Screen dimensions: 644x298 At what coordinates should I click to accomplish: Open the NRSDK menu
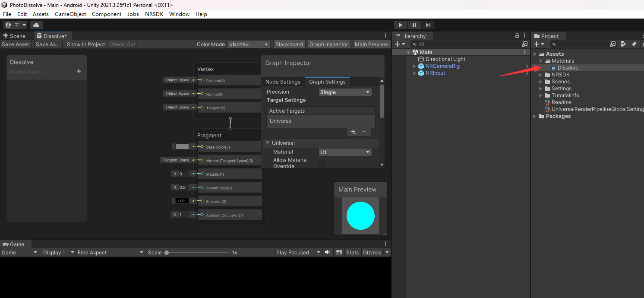tap(154, 14)
